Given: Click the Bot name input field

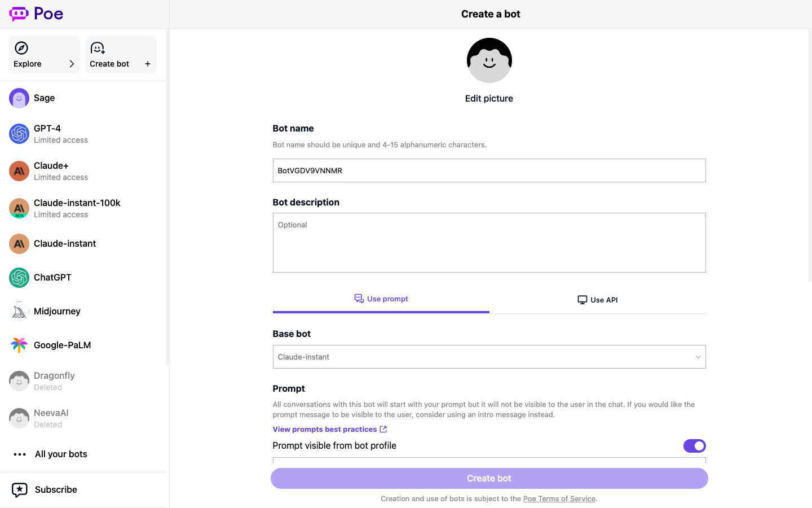Looking at the screenshot, I should click(x=489, y=170).
